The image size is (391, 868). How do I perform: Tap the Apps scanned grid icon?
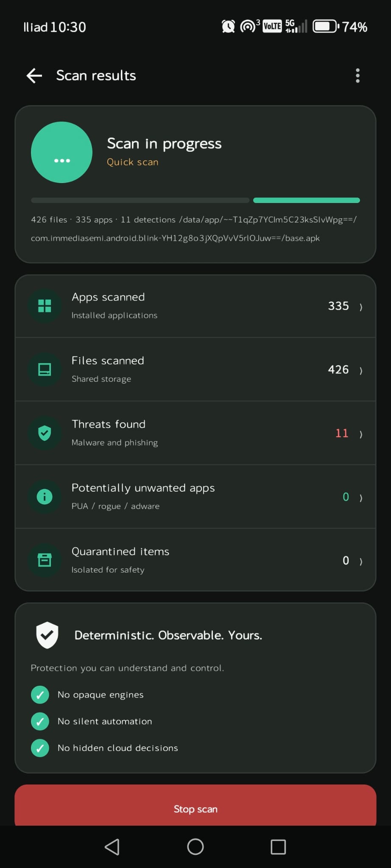pos(45,306)
